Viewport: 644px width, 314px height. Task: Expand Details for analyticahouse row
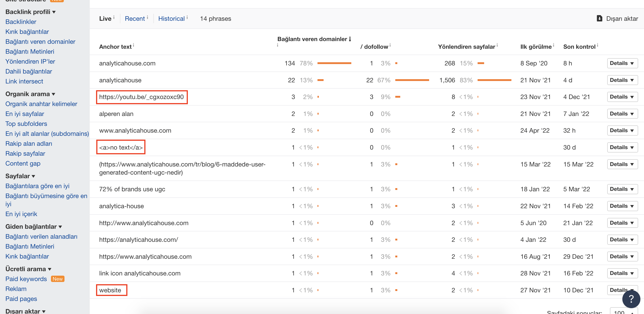tap(622, 80)
